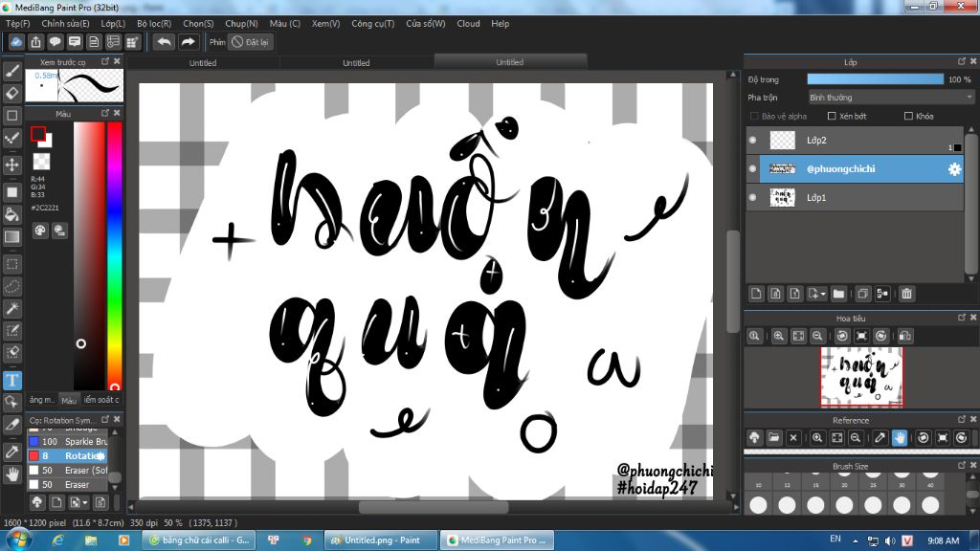Hide the Lớp2 layer

pyautogui.click(x=752, y=141)
